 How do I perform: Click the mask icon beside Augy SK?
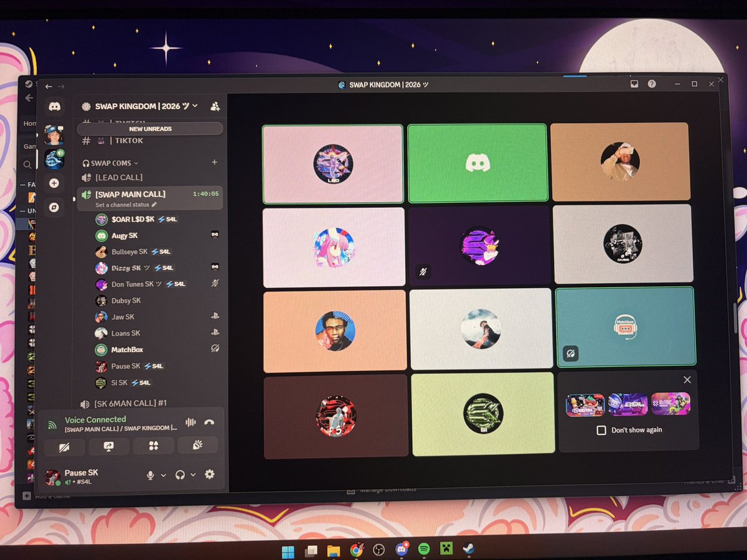pyautogui.click(x=215, y=235)
